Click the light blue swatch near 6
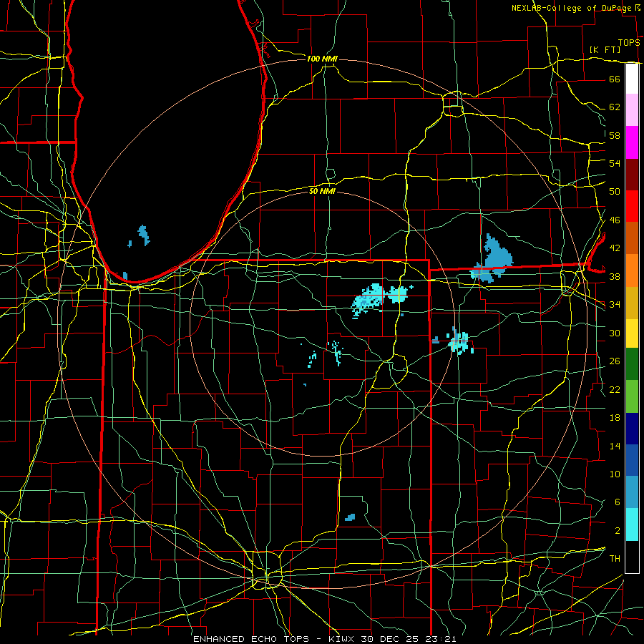644x644 pixels. tap(632, 492)
